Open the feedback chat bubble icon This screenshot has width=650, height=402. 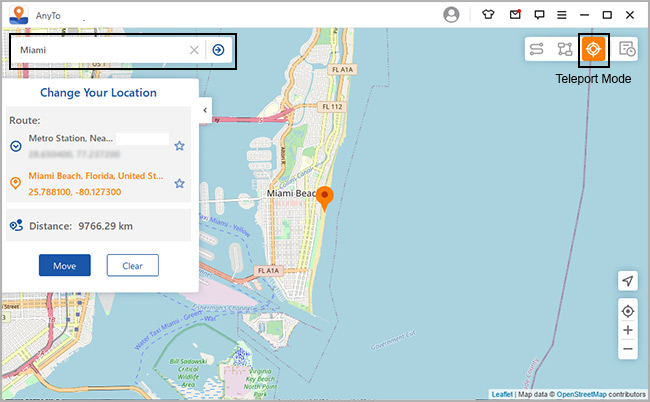pos(539,15)
